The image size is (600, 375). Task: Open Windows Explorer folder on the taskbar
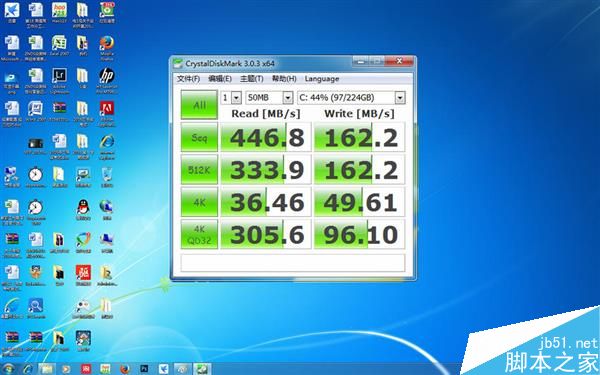click(x=47, y=369)
